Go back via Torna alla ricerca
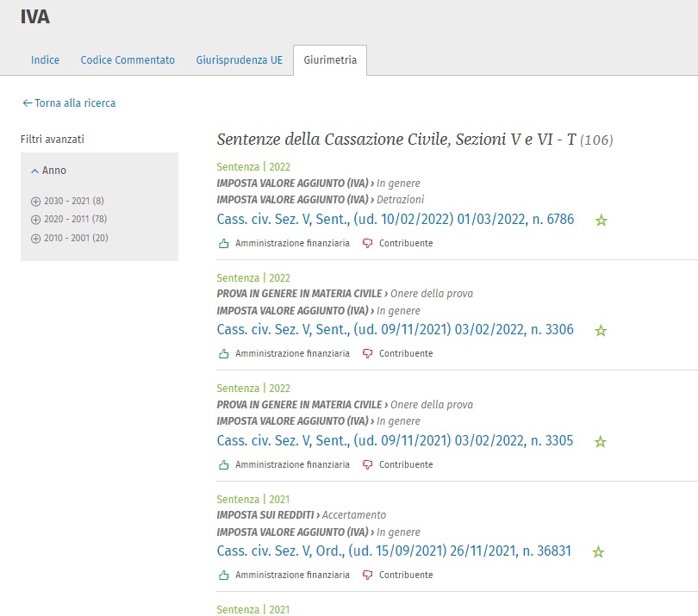This screenshot has height=616, width=698. click(69, 103)
